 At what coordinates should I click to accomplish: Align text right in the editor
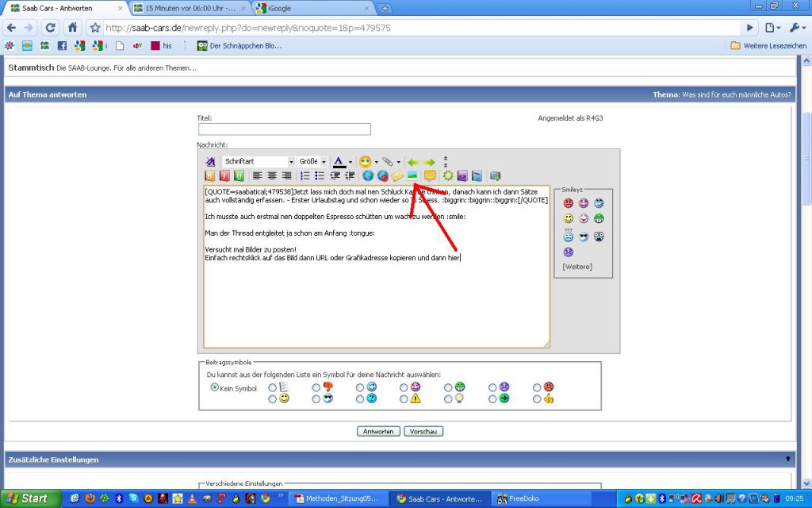pos(286,175)
